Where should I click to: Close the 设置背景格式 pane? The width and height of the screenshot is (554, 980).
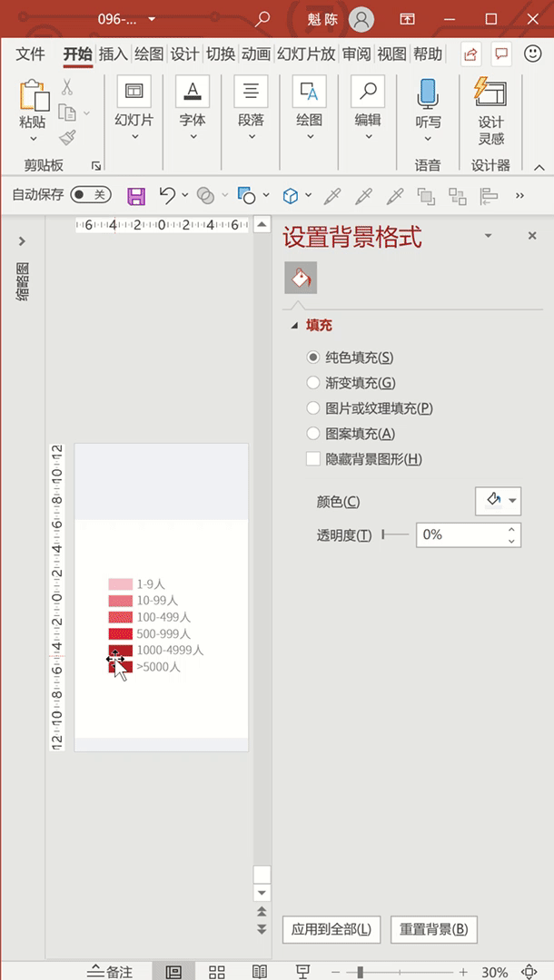click(x=532, y=236)
